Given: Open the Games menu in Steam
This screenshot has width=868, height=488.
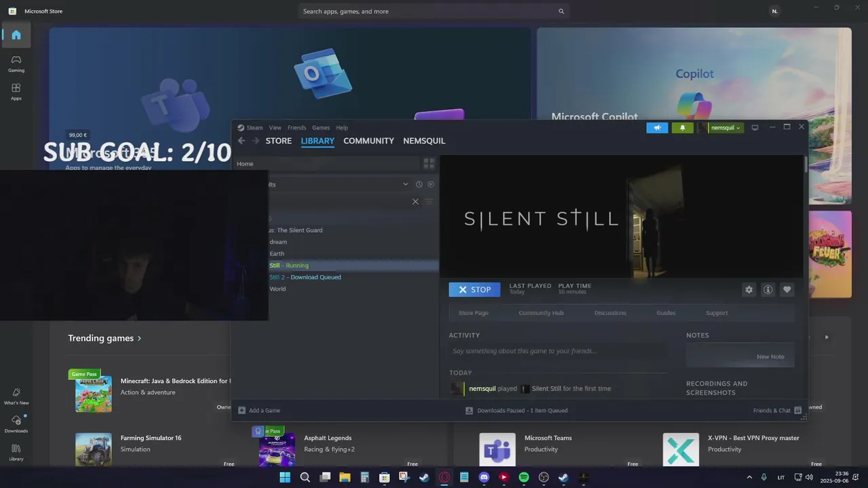Looking at the screenshot, I should click(x=321, y=127).
